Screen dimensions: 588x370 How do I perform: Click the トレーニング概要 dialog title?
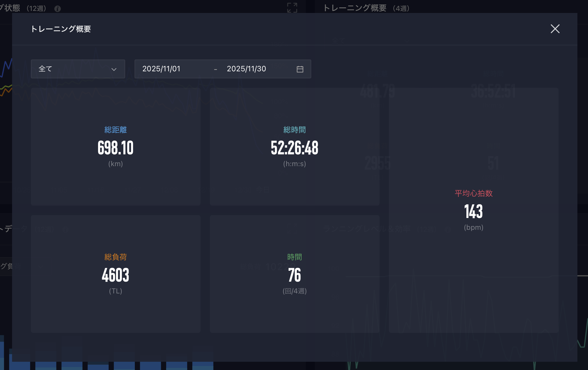pyautogui.click(x=61, y=29)
